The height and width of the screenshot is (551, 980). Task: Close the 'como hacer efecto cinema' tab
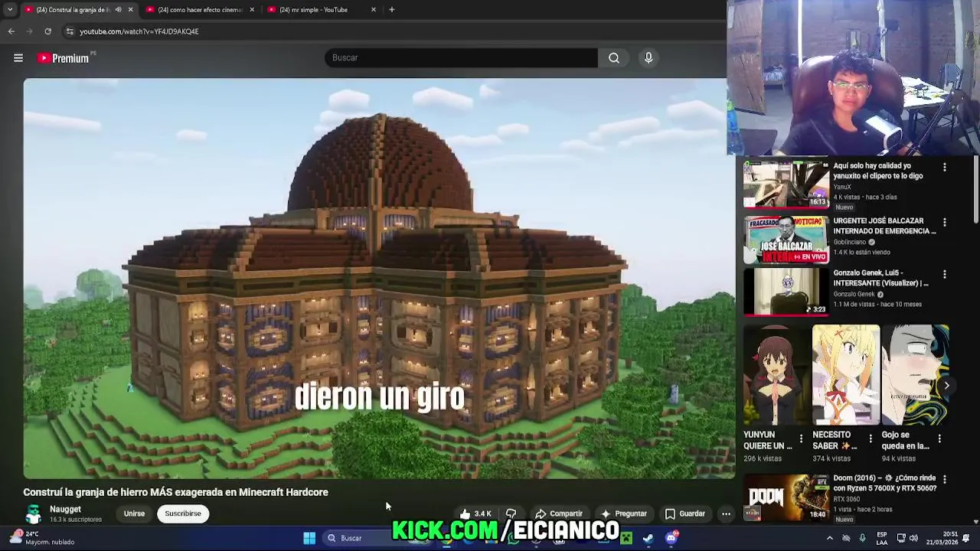point(252,10)
